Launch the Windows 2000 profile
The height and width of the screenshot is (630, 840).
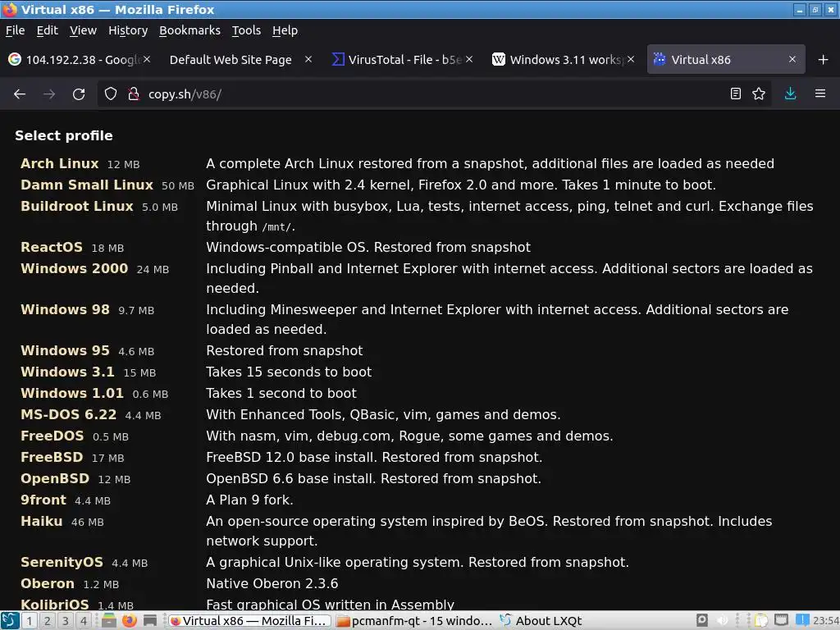click(x=75, y=268)
